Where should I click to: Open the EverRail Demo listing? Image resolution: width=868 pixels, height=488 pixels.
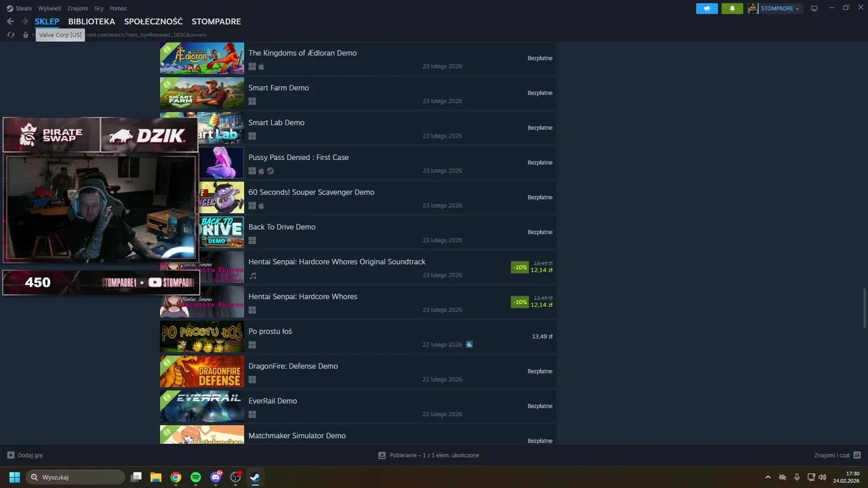click(x=358, y=407)
